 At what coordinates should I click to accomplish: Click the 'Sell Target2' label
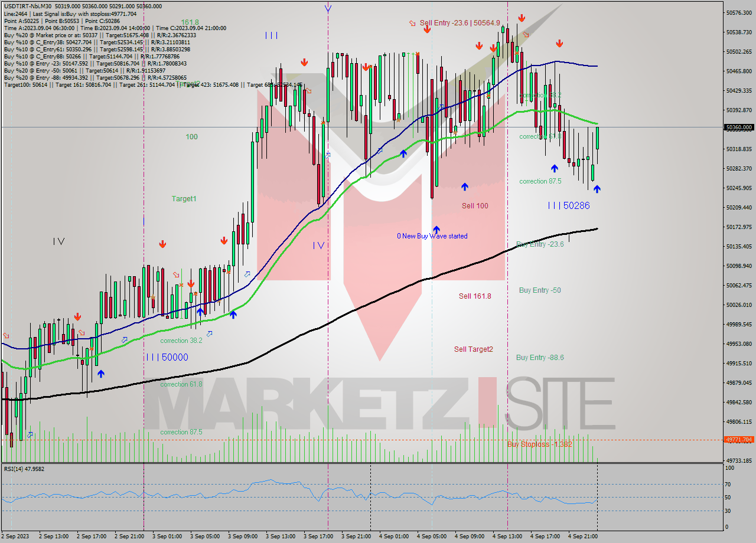473,349
